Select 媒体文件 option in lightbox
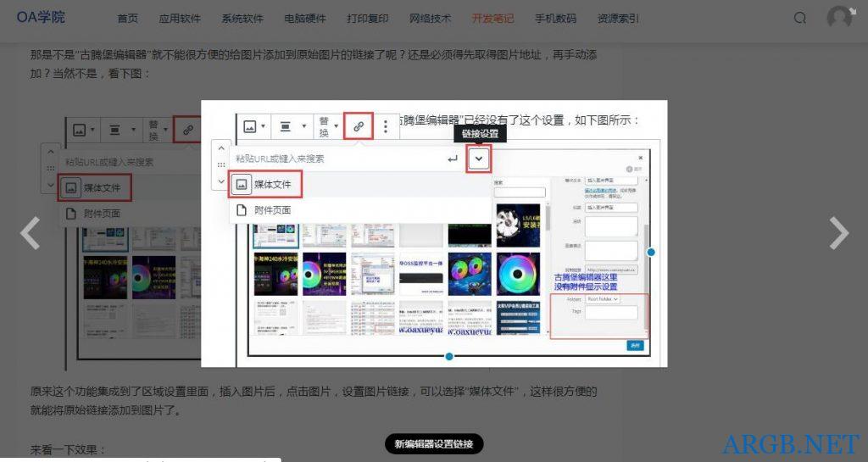 (359, 184)
